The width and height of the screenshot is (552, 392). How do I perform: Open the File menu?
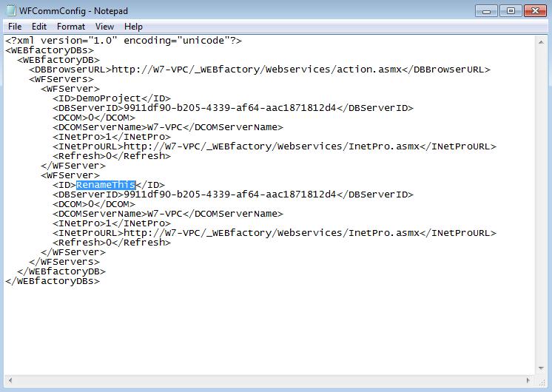pyautogui.click(x=15, y=27)
